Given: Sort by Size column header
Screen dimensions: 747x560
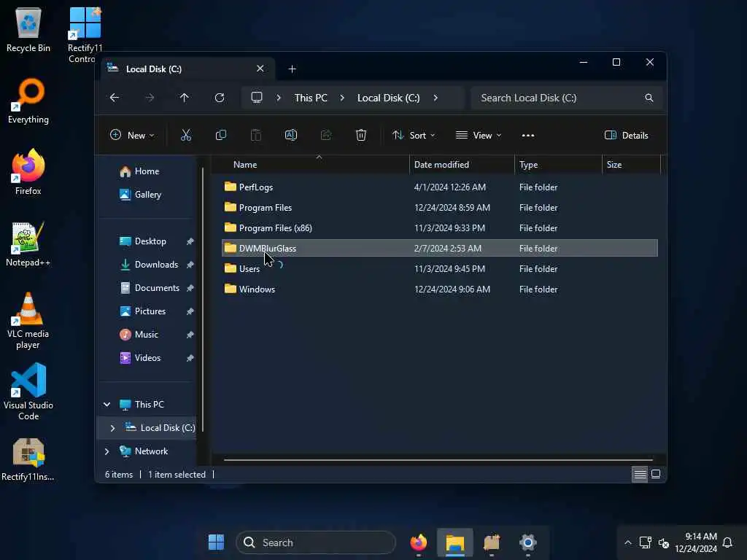Looking at the screenshot, I should (x=631, y=165).
